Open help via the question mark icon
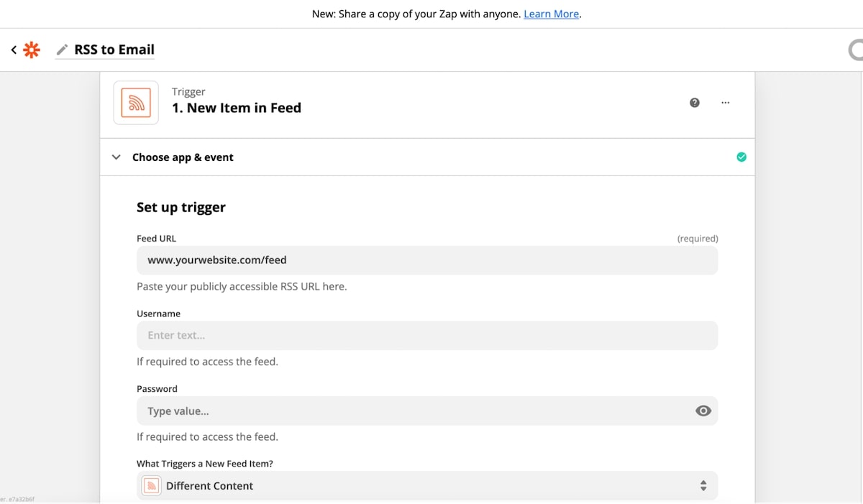This screenshot has height=504, width=863. tap(695, 103)
